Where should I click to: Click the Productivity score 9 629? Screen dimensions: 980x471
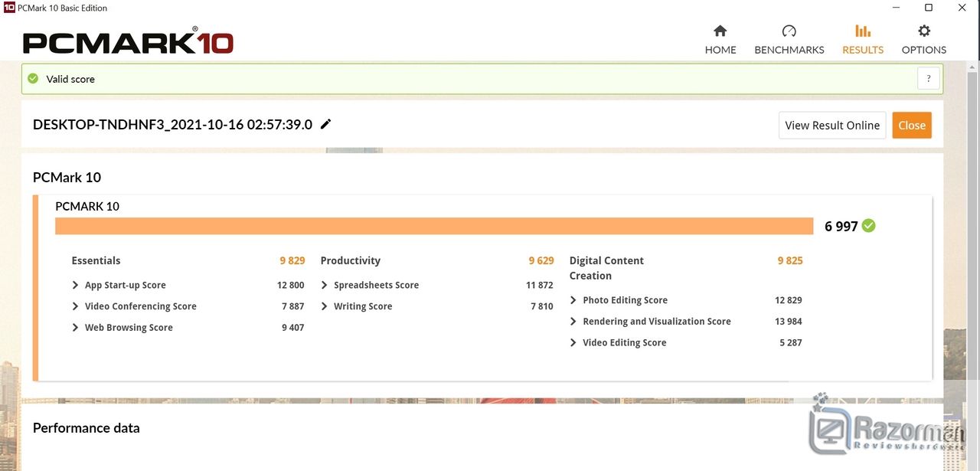[x=541, y=260]
